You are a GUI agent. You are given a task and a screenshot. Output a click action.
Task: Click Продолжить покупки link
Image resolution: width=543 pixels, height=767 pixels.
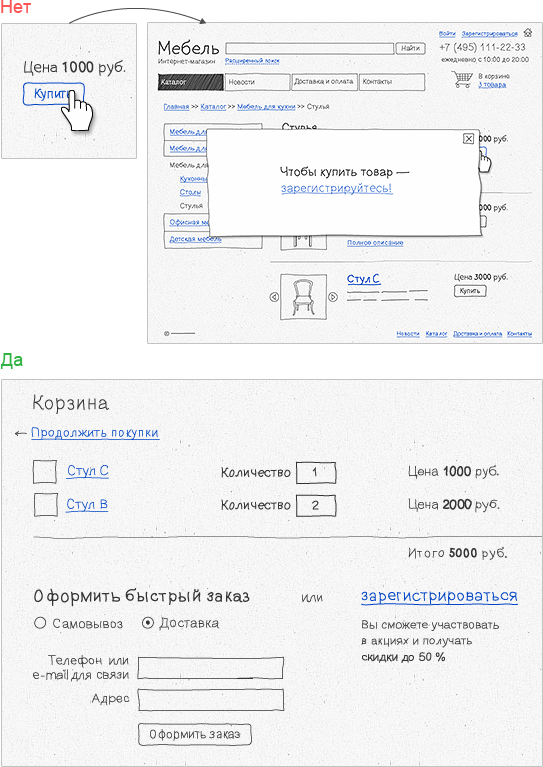pos(95,433)
